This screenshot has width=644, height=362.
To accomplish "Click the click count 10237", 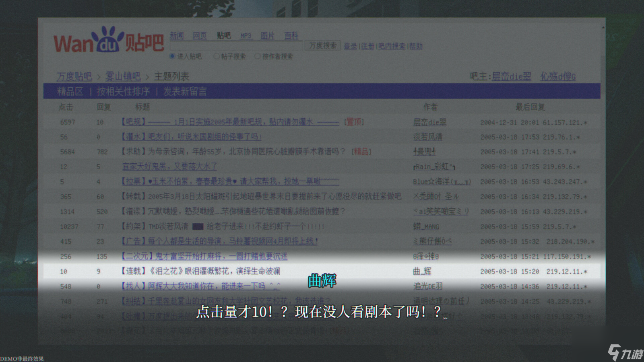I will tap(69, 226).
